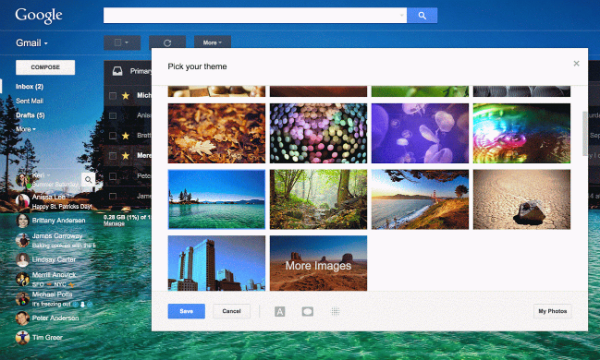Click the COMPOSE button
This screenshot has width=600, height=360.
(45, 67)
